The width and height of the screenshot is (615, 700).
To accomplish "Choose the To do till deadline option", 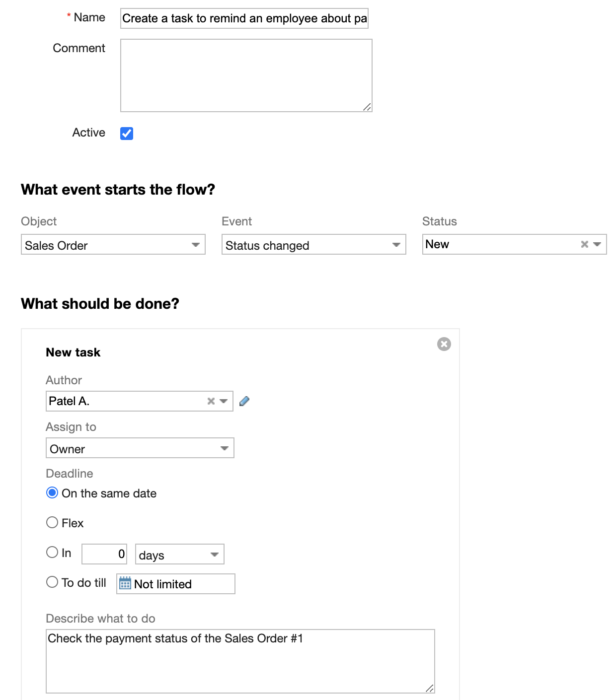I will pos(52,582).
